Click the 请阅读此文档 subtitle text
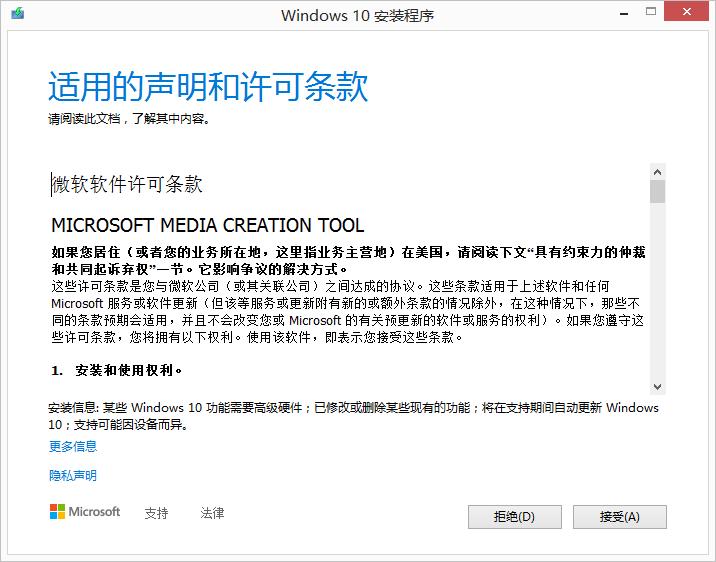 (x=129, y=119)
